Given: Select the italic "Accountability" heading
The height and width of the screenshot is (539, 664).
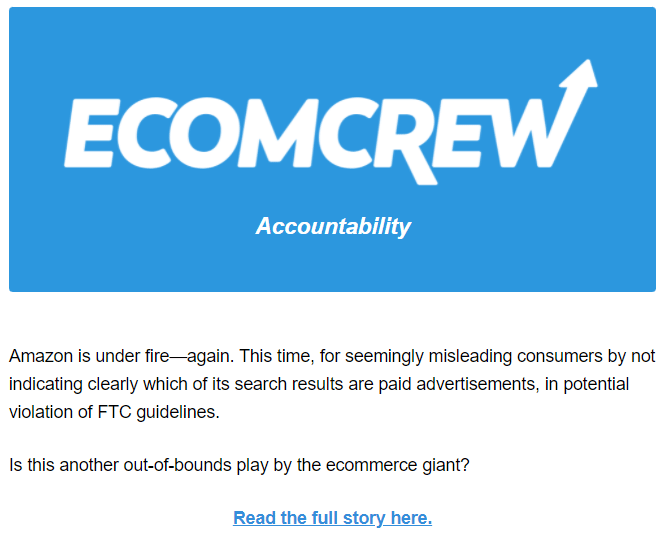Looking at the screenshot, I should pos(333,226).
